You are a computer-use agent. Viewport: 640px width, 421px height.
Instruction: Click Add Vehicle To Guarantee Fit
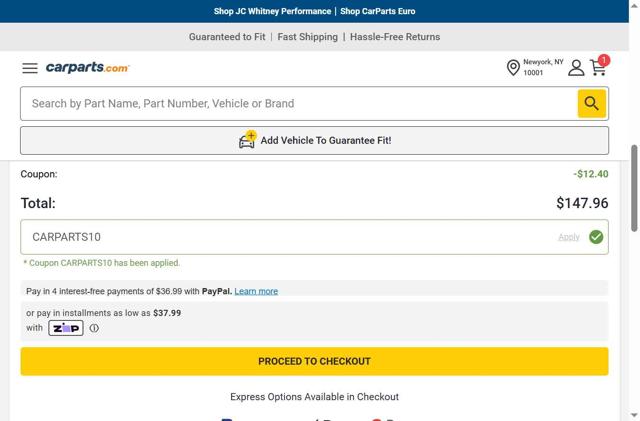click(x=326, y=141)
